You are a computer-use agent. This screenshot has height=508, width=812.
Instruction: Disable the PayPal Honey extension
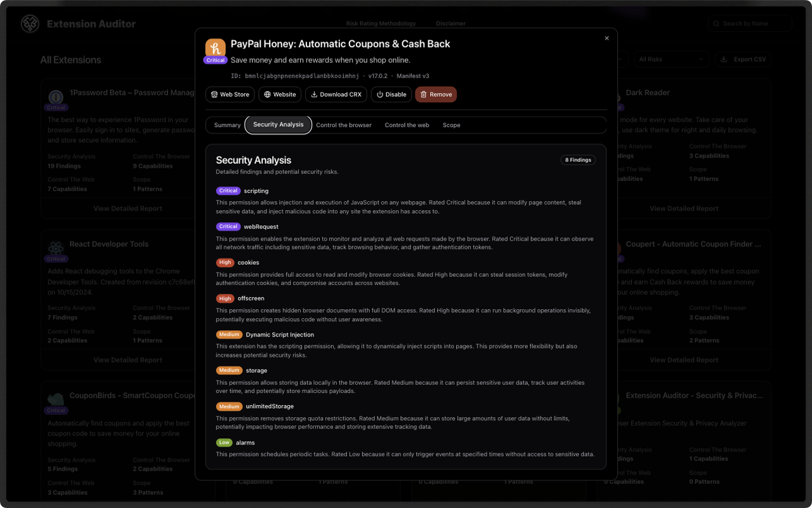391,95
